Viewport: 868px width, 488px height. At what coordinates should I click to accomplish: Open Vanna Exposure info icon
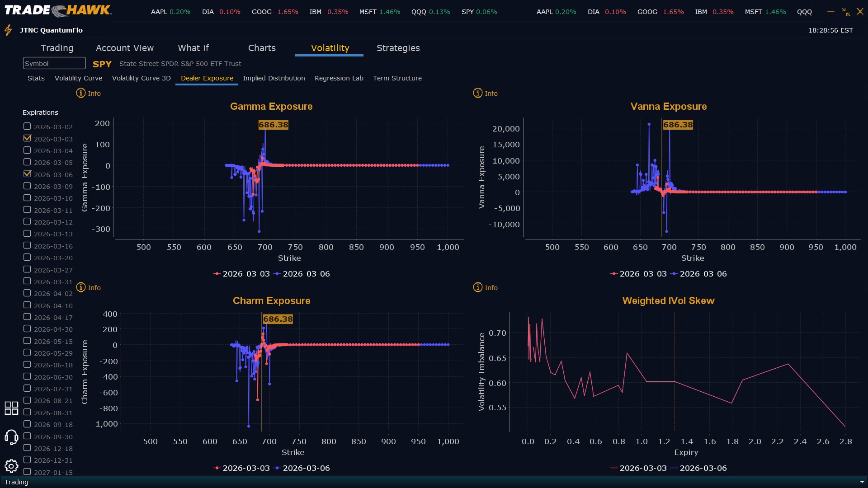(478, 93)
